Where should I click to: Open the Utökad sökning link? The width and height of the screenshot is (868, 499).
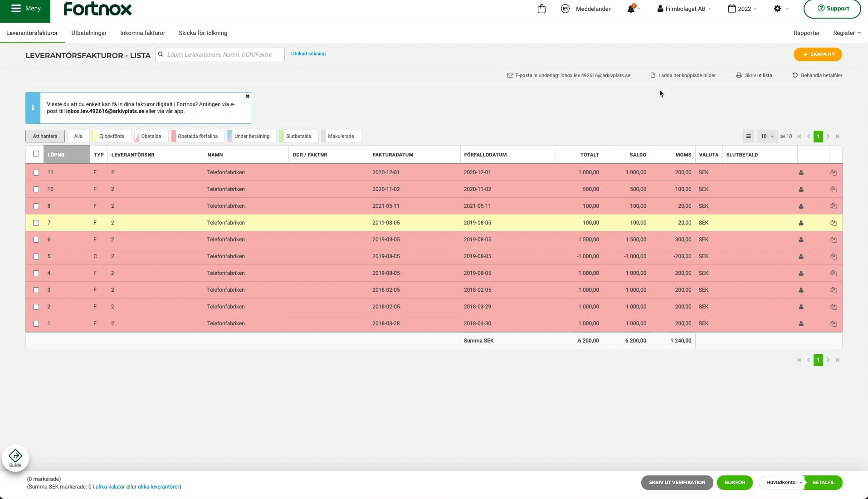click(x=308, y=54)
